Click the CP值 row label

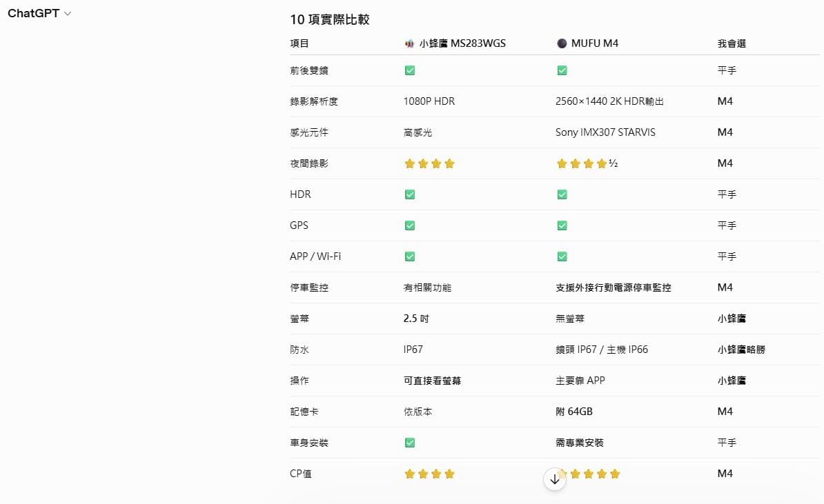301,474
